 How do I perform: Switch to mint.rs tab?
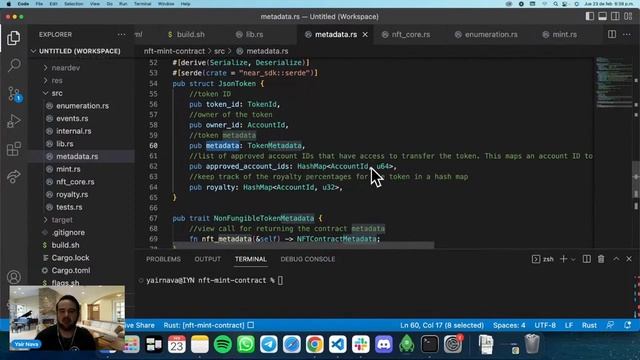coord(560,35)
